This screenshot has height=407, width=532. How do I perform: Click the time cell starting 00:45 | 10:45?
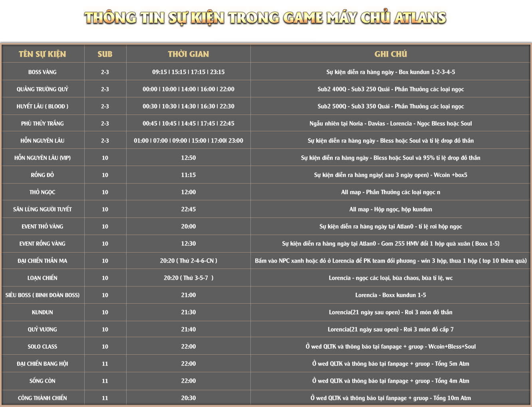click(189, 124)
